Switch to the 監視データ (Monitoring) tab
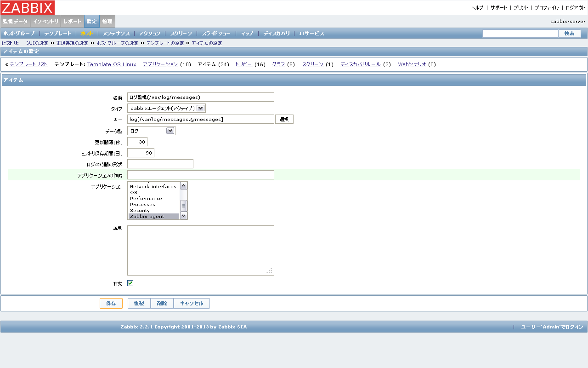Viewport: 588px width, 368px height. coord(15,21)
